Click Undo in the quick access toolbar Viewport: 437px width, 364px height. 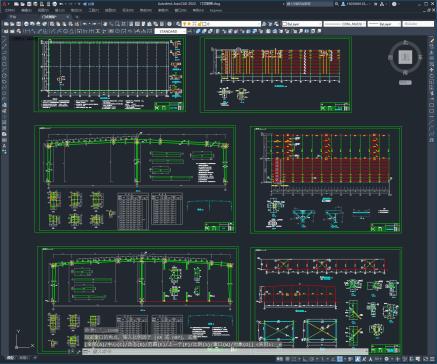point(61,4)
